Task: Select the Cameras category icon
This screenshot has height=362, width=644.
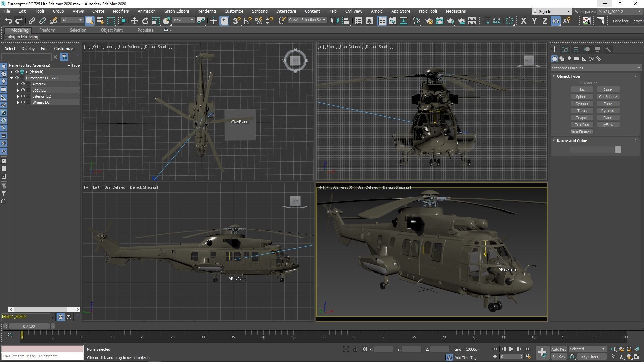Action: coord(577,59)
